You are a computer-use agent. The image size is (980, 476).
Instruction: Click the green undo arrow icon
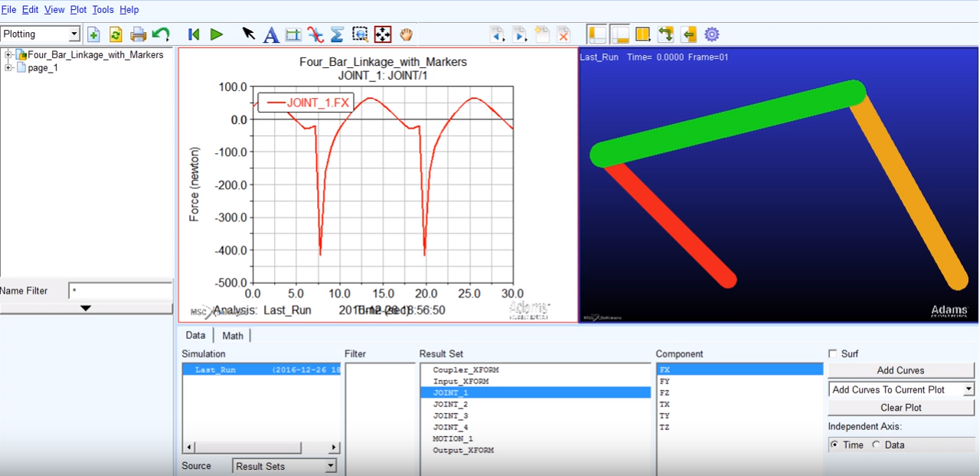point(161,34)
